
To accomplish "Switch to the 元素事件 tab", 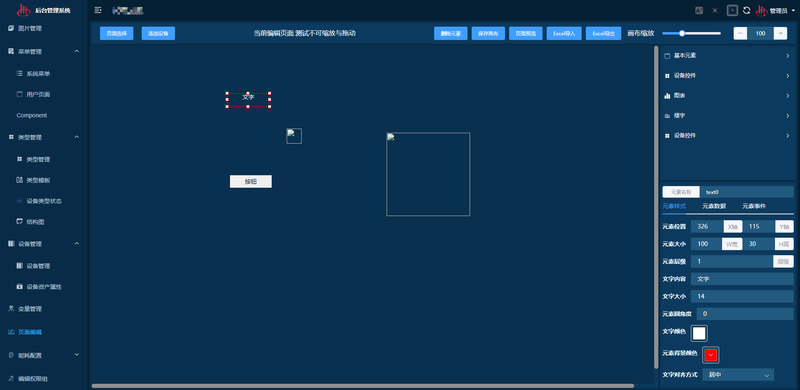I will pyautogui.click(x=754, y=206).
